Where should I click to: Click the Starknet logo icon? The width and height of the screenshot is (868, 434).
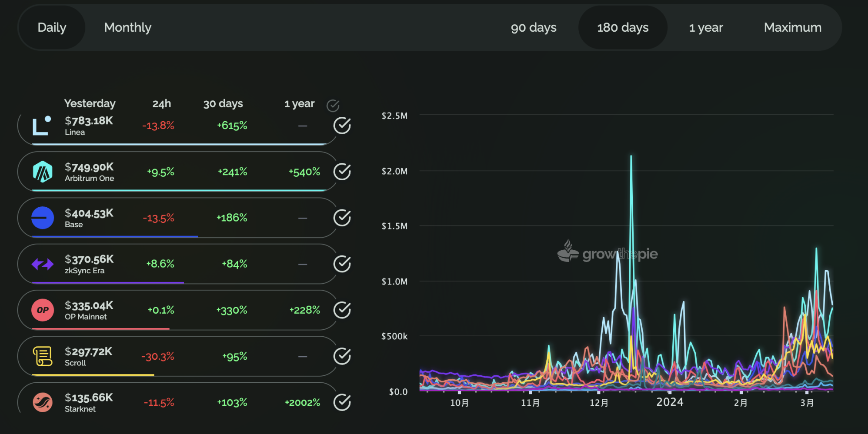coord(43,402)
